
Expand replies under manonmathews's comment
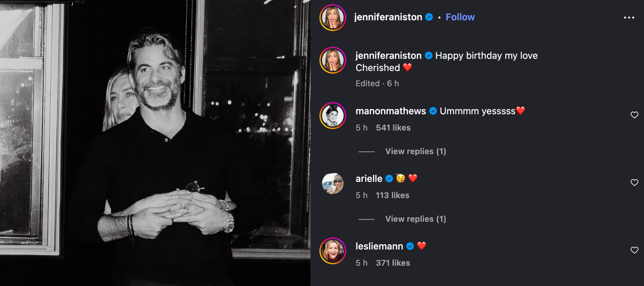point(415,151)
